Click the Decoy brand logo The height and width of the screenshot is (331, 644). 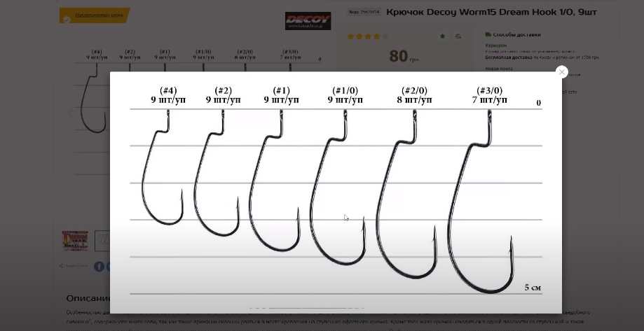[308, 21]
